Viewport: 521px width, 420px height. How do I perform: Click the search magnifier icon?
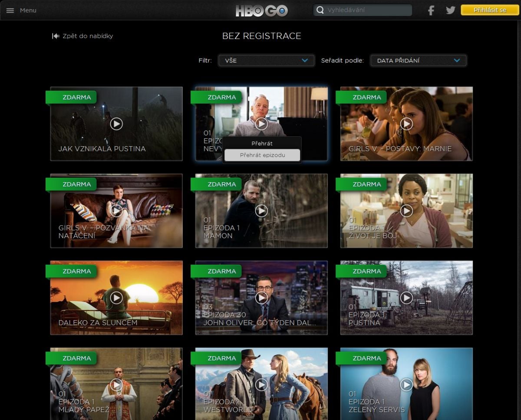(320, 10)
